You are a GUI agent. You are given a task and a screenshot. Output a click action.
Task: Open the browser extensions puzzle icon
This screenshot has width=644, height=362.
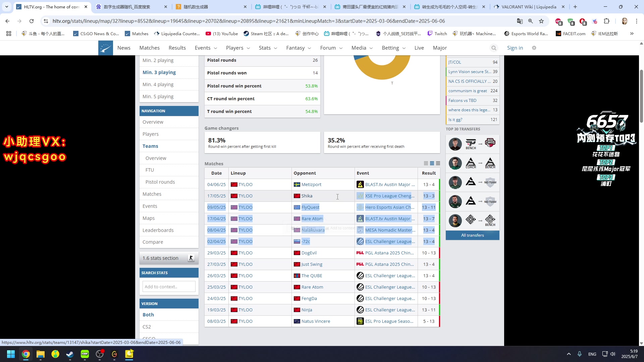tap(606, 21)
